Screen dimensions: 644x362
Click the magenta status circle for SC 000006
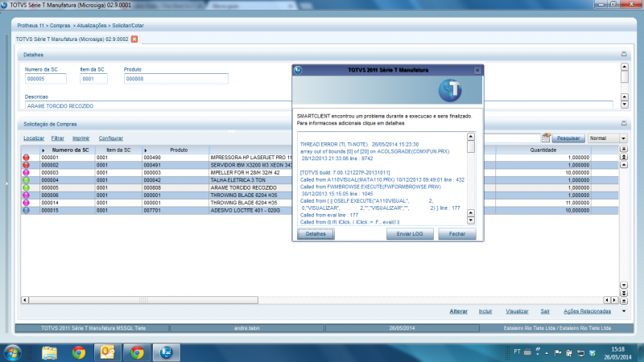[26, 195]
